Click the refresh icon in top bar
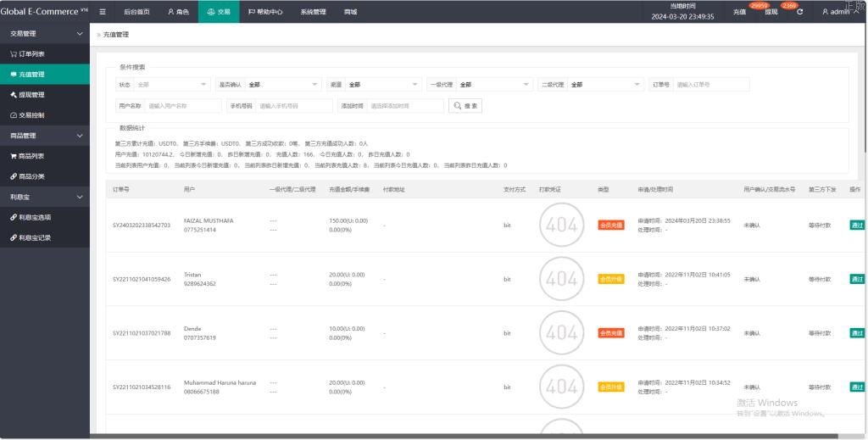Image resolution: width=868 pixels, height=440 pixels. coord(799,12)
